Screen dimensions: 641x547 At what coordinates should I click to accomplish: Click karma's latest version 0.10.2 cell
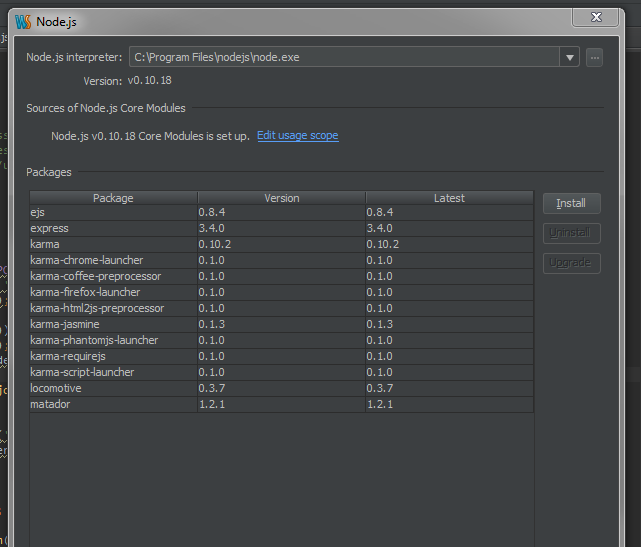pos(449,244)
